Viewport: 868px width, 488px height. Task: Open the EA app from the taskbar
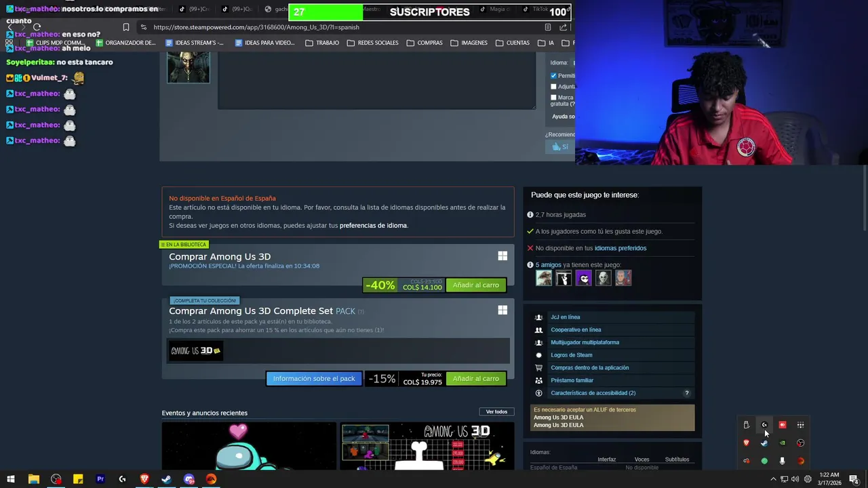(x=211, y=479)
